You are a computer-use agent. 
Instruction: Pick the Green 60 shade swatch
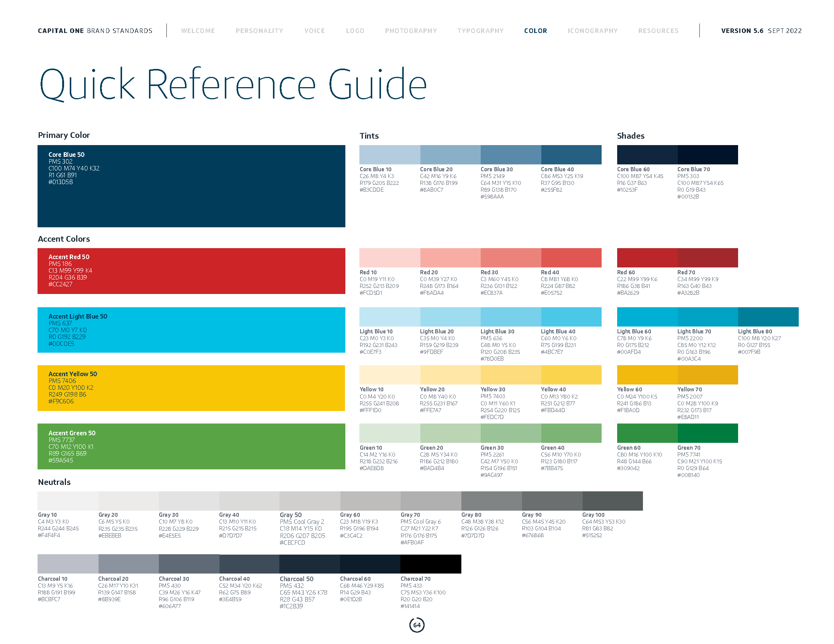[x=647, y=433]
